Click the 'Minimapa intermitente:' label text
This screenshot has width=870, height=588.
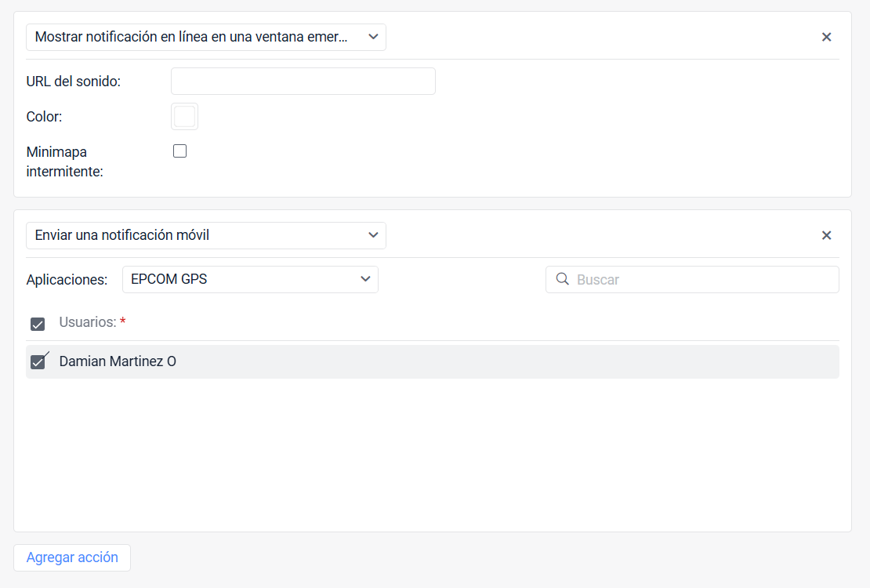pyautogui.click(x=65, y=162)
